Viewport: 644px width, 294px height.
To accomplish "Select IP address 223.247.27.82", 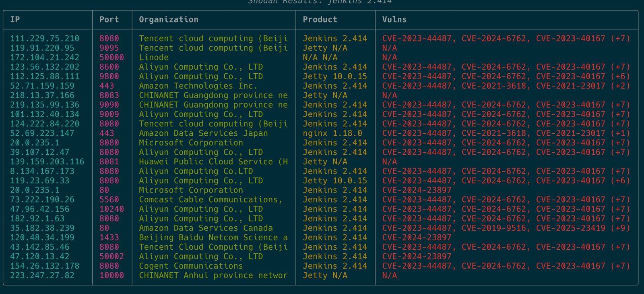I will coord(42,275).
